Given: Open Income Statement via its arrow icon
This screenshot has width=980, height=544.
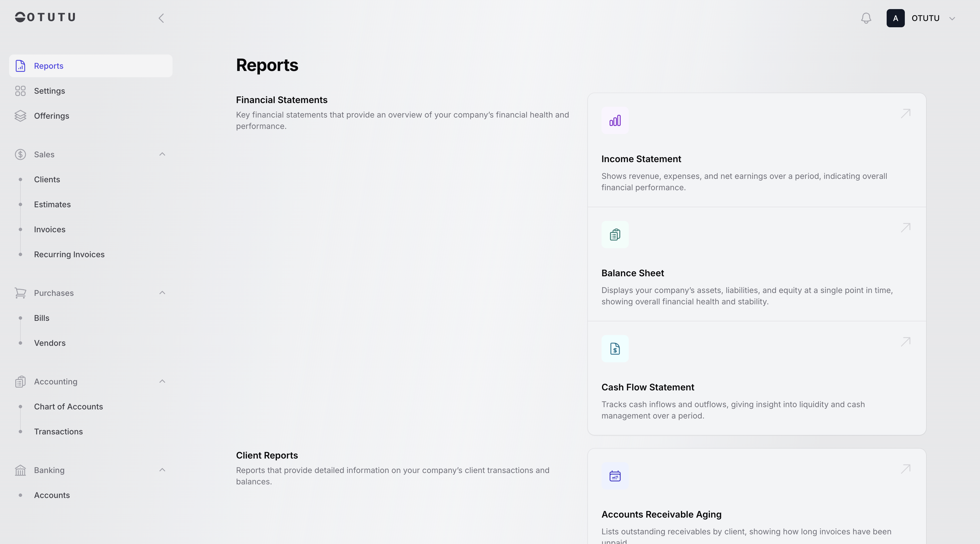Looking at the screenshot, I should click(x=905, y=114).
